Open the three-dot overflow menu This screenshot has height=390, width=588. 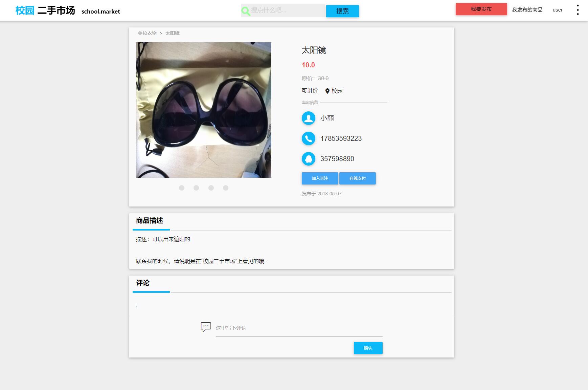[x=578, y=9]
